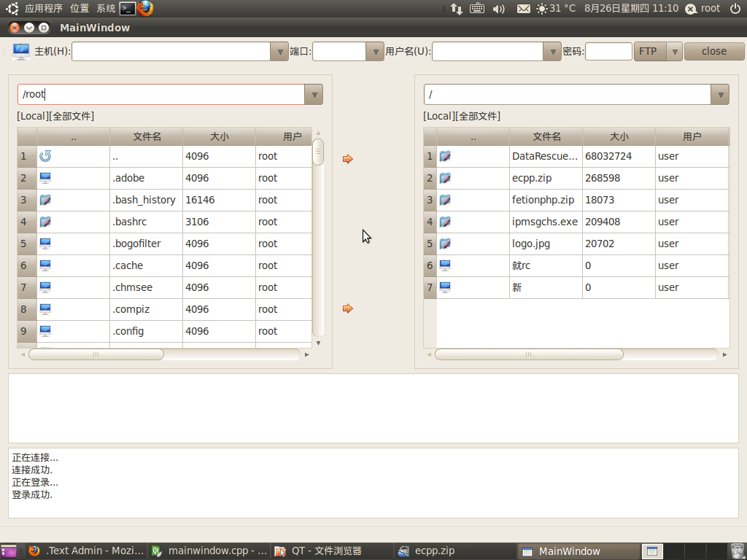
Task: Sort right pane by 用户 column header
Action: point(692,136)
